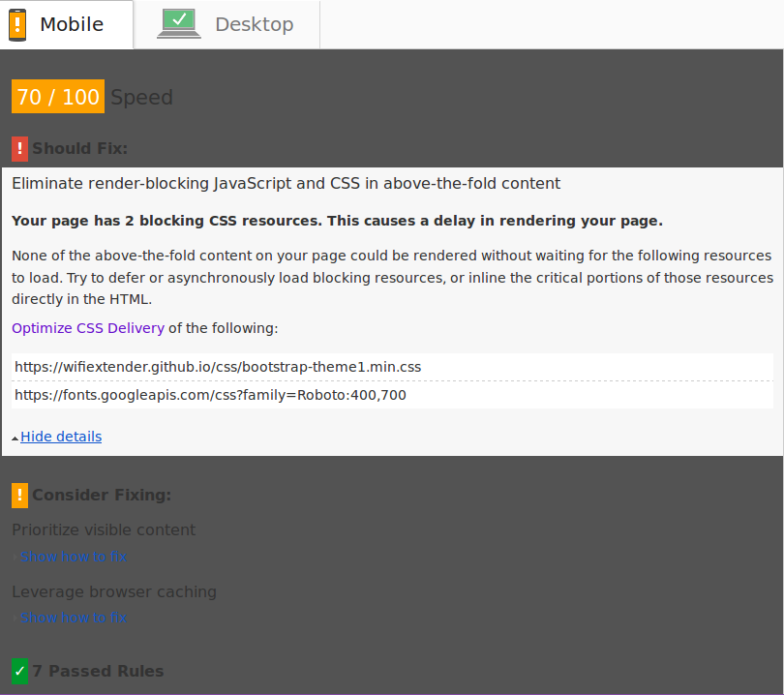Click the laptop checkmark icon on Desktop tab
This screenshot has width=784, height=695.
pyautogui.click(x=178, y=24)
